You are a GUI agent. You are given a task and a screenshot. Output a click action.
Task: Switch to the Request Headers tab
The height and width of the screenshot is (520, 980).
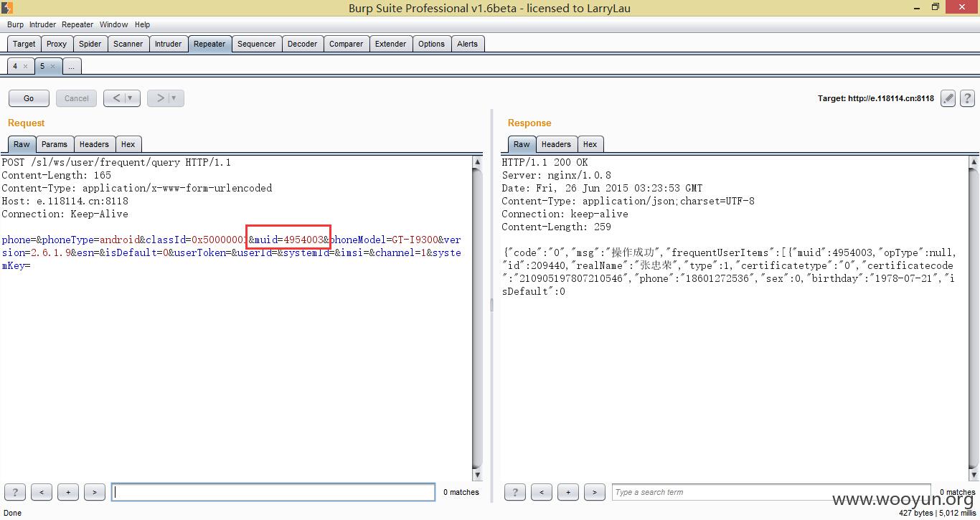coord(94,144)
